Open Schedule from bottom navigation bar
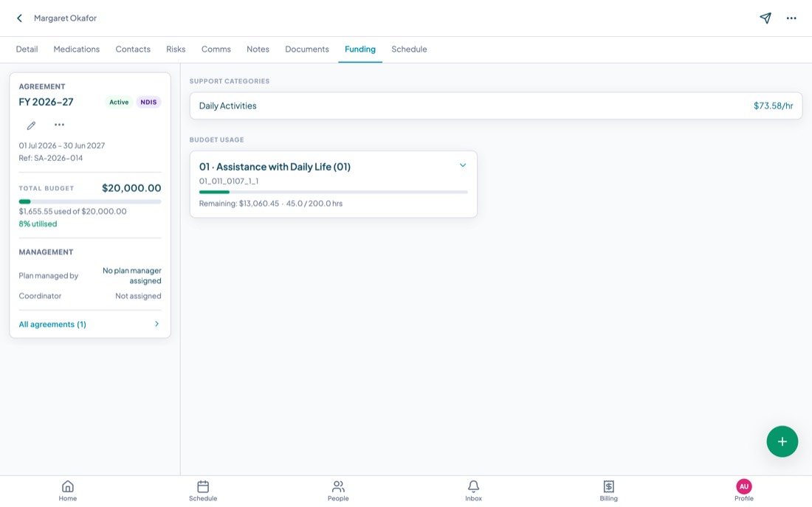Viewport: 812px width, 507px height. (203, 491)
